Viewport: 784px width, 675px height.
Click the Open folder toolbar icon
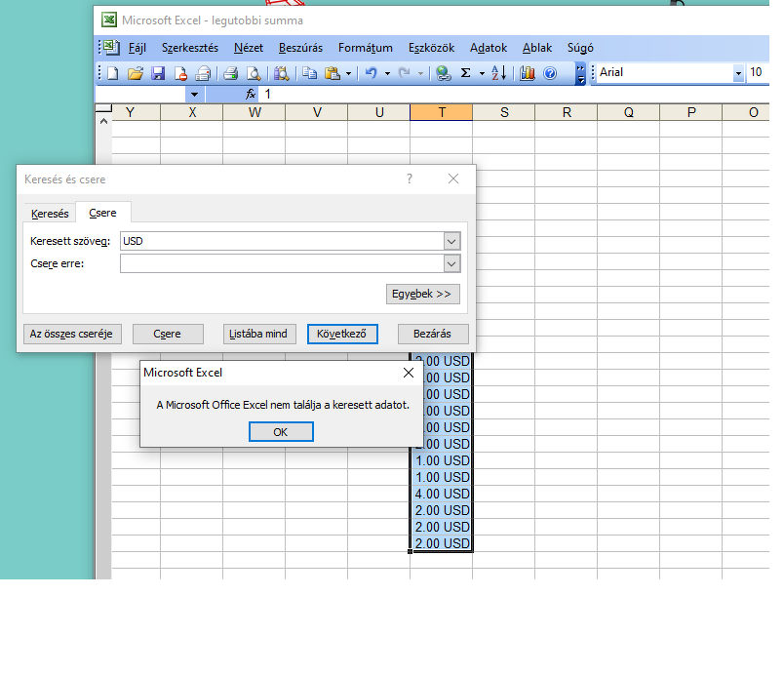point(135,73)
